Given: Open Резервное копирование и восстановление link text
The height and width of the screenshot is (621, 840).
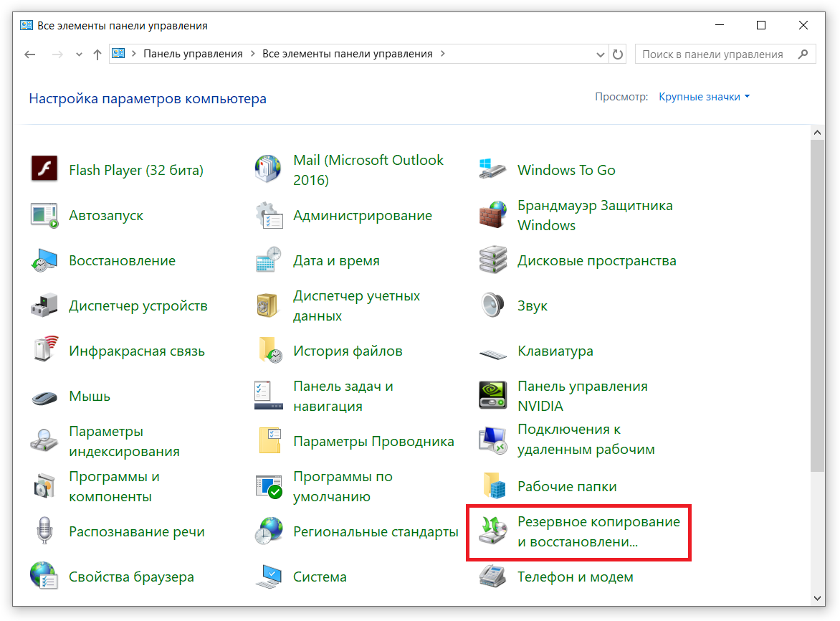Looking at the screenshot, I should (598, 531).
